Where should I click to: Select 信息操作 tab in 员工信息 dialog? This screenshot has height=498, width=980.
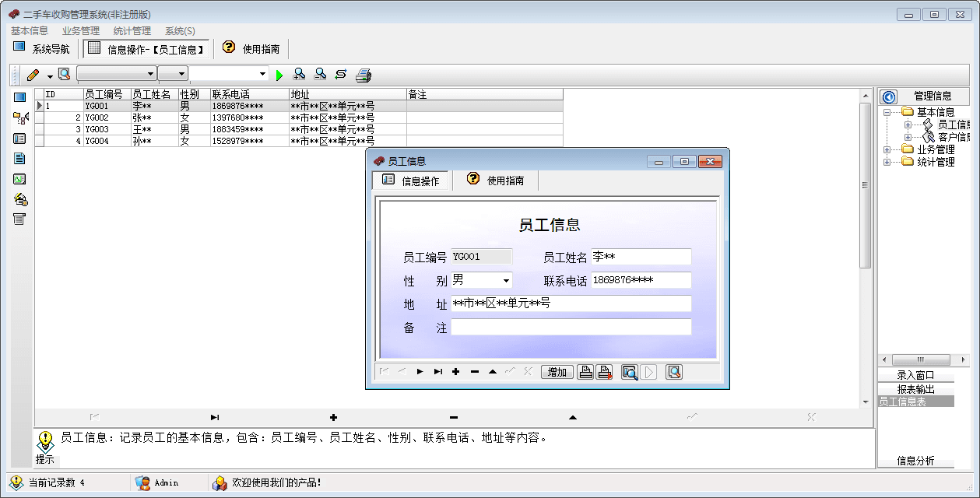[x=411, y=181]
